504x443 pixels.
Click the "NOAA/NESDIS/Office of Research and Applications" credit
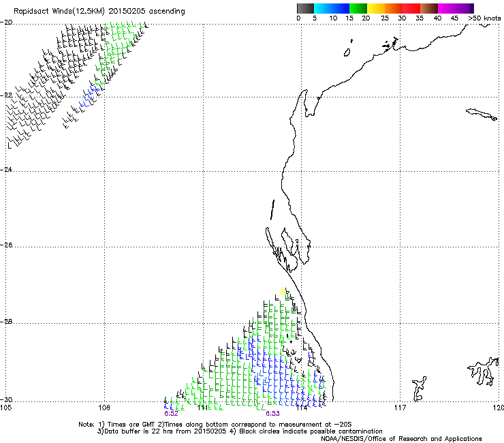click(401, 439)
